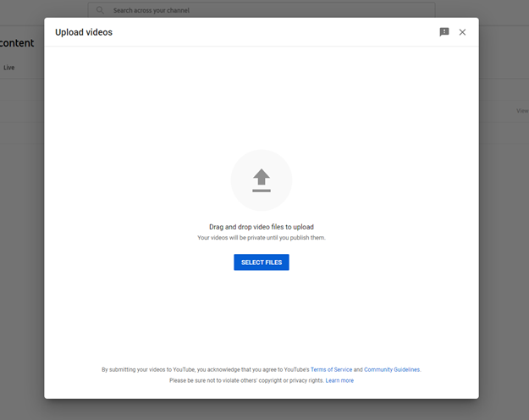Click the upload arrow icon in circle
This screenshot has height=420, width=529.
coord(262,180)
